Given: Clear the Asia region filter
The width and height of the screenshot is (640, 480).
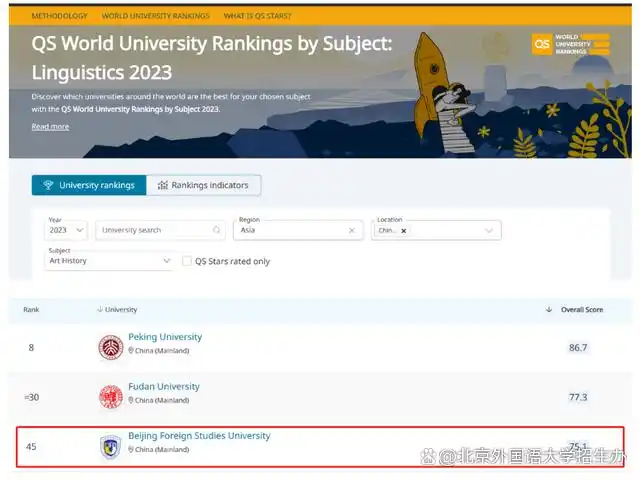Looking at the screenshot, I should click(x=352, y=230).
